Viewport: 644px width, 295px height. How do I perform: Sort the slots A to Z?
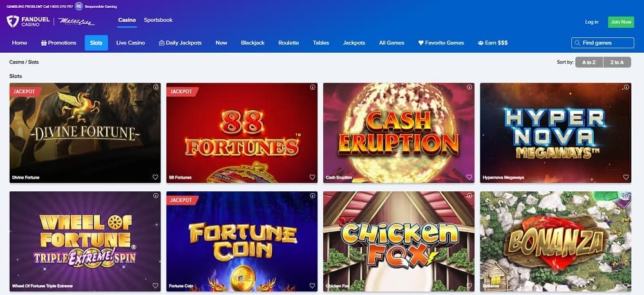pyautogui.click(x=589, y=62)
